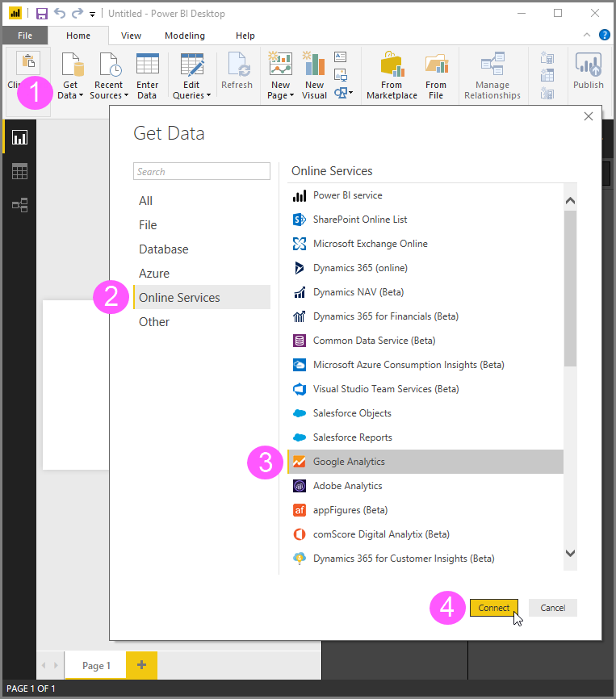Click the From Marketplace icon
Image resolution: width=616 pixels, height=699 pixels.
click(392, 64)
